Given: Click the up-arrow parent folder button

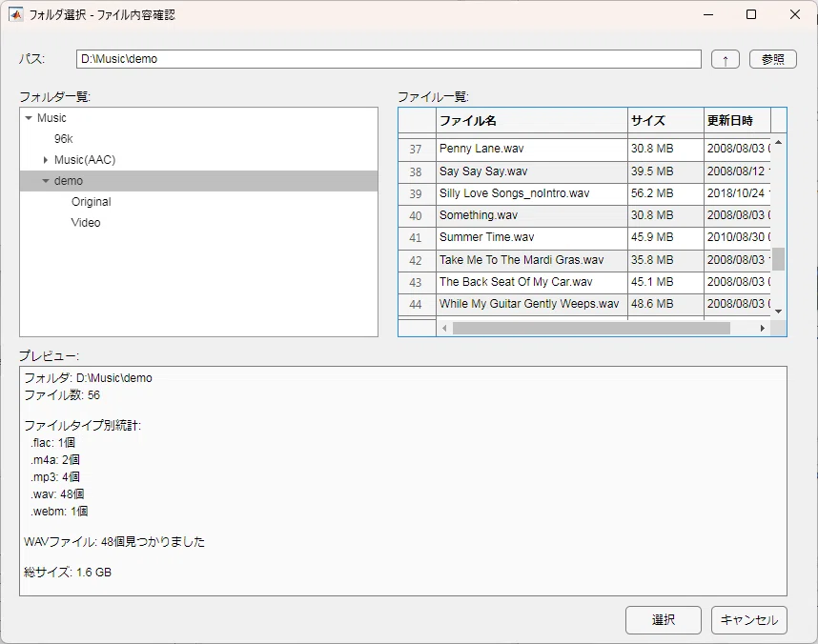Looking at the screenshot, I should click(x=726, y=59).
